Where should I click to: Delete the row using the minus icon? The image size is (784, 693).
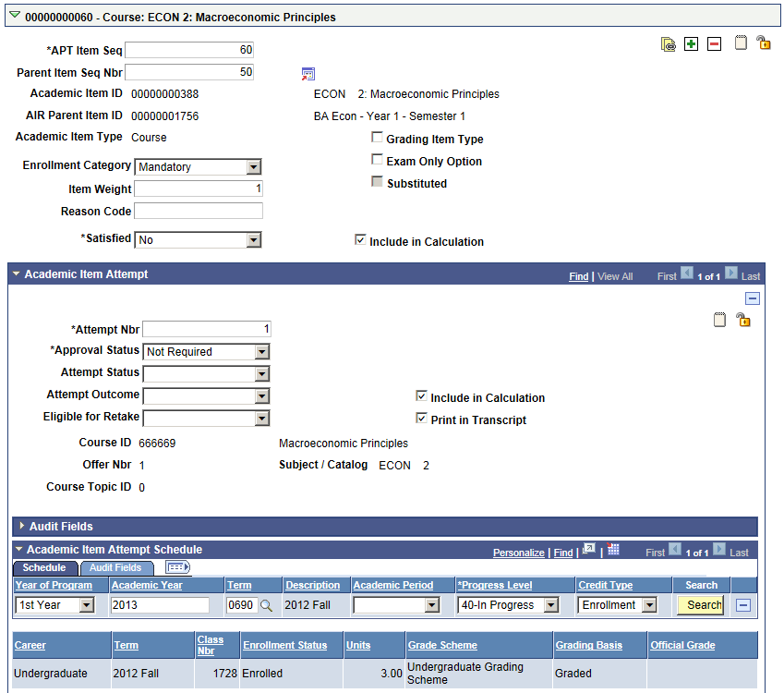click(x=714, y=43)
